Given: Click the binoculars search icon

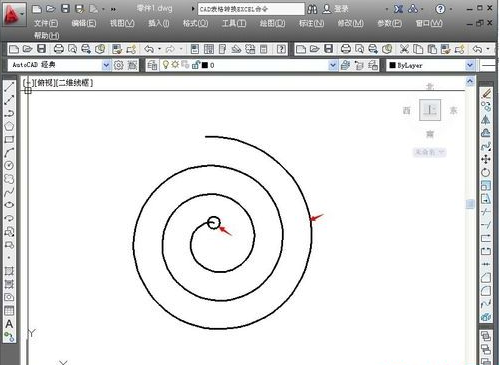Looking at the screenshot, I should pyautogui.click(x=312, y=9).
